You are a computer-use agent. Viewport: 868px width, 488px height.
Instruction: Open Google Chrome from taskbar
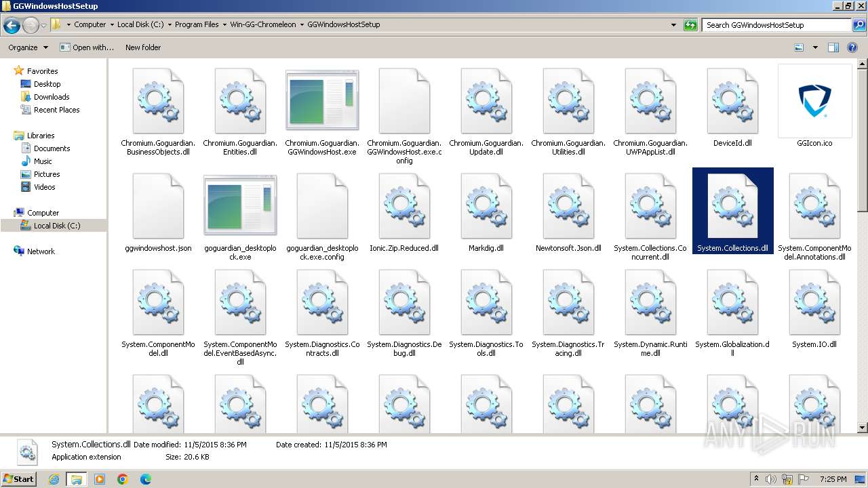(123, 479)
